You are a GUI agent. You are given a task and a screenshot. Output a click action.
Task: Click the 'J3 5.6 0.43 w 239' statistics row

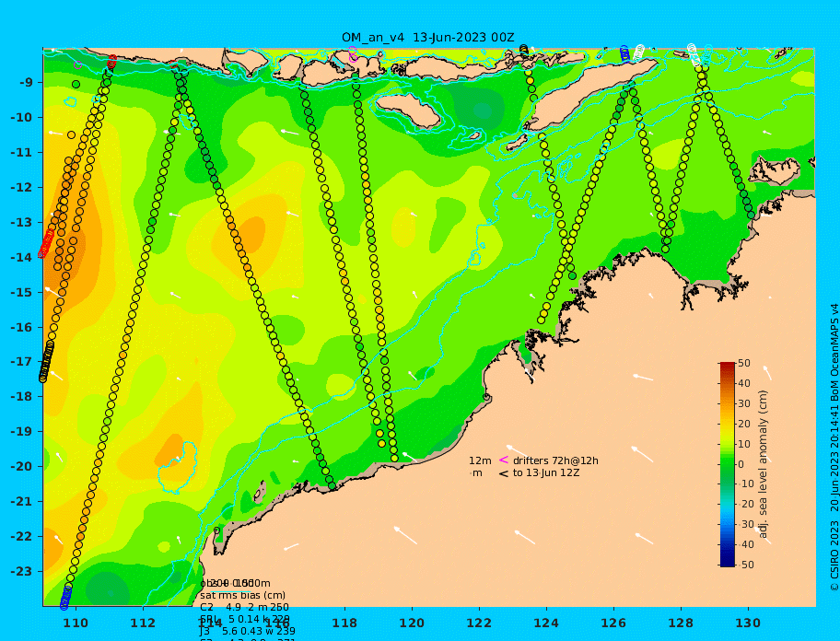(248, 632)
